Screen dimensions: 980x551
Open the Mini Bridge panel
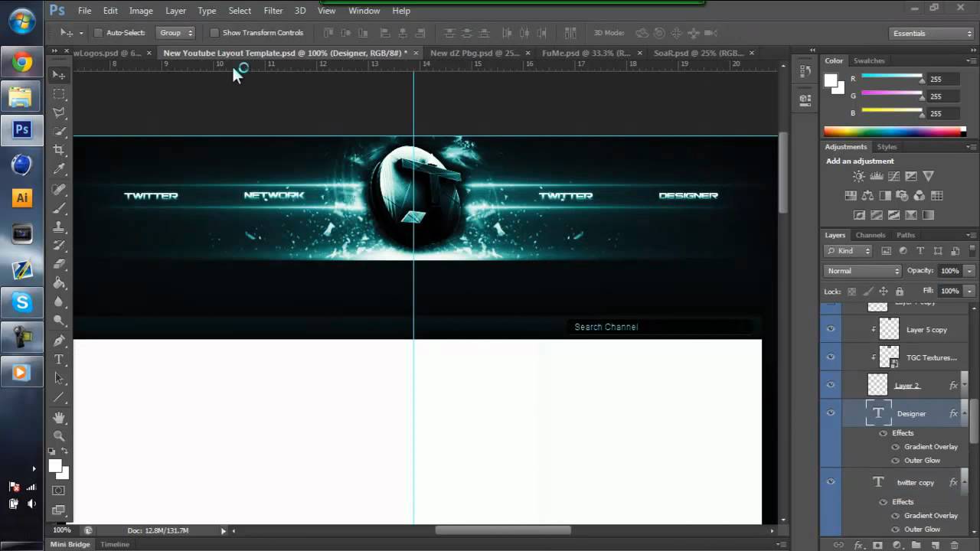click(70, 544)
